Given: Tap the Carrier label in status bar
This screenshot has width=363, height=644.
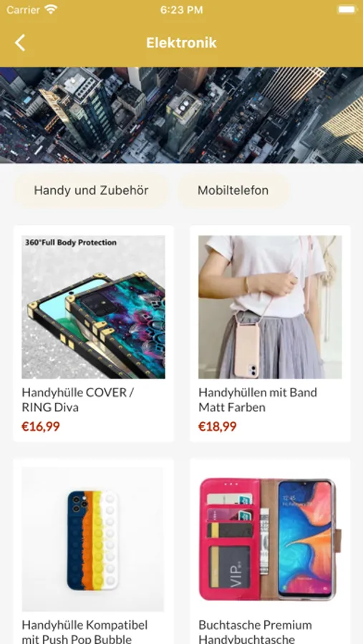Looking at the screenshot, I should (23, 10).
